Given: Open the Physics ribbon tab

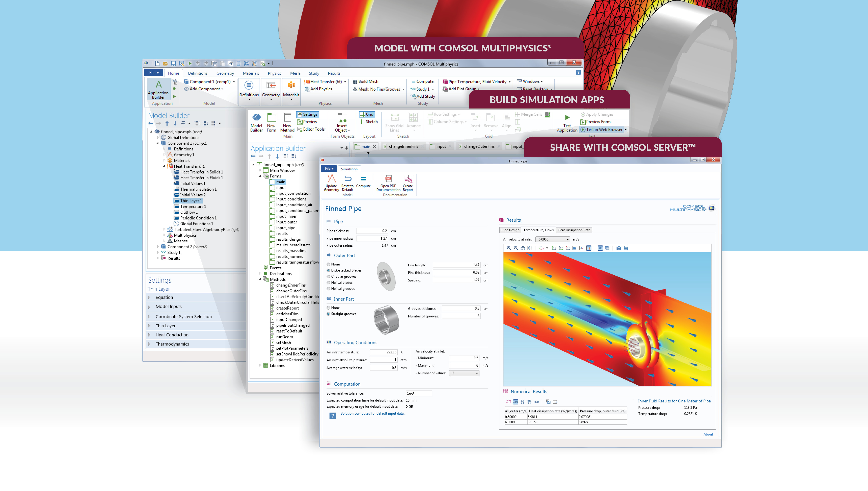Looking at the screenshot, I should (x=274, y=73).
